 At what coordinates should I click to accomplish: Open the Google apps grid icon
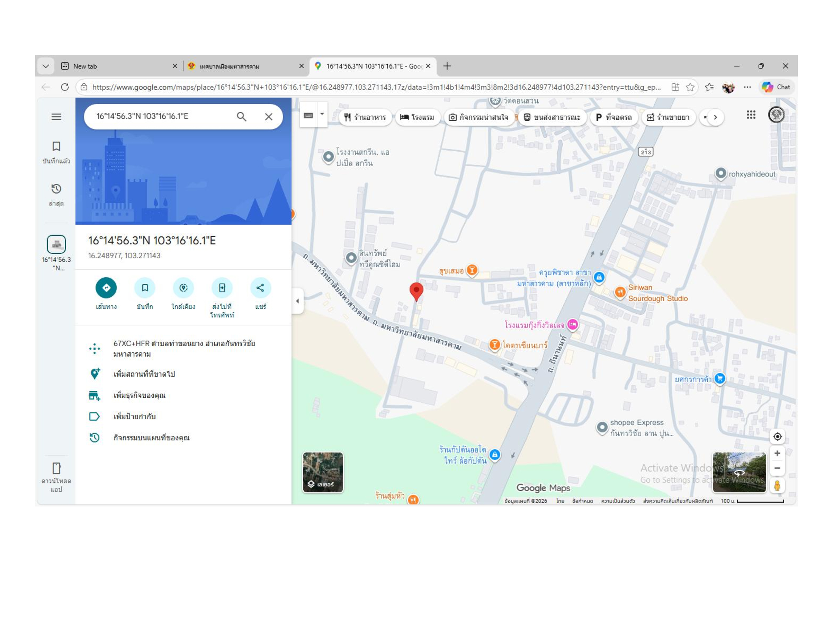750,115
